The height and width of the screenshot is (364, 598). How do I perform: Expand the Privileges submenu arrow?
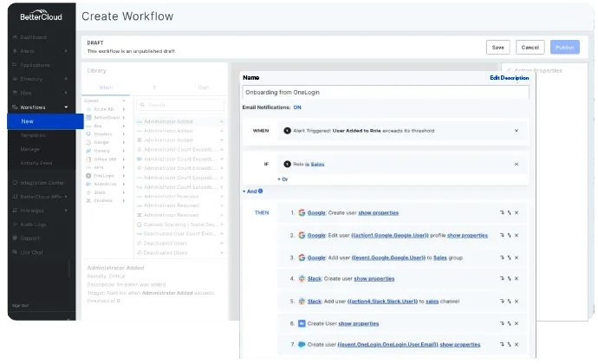coord(66,211)
